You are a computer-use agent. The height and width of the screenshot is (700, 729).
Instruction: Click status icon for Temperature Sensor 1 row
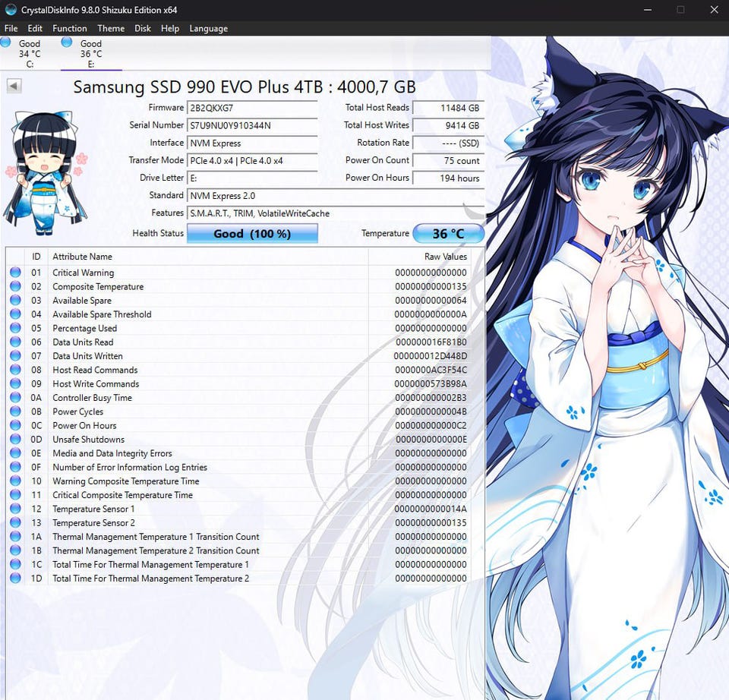[15, 509]
